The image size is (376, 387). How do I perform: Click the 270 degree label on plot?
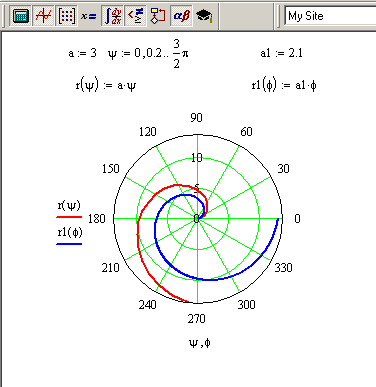[x=196, y=319]
